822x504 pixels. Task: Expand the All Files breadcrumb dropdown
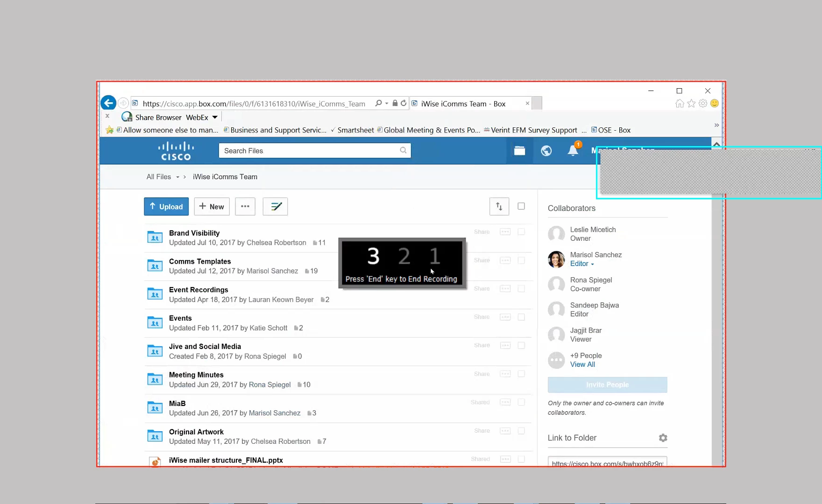[x=177, y=177]
